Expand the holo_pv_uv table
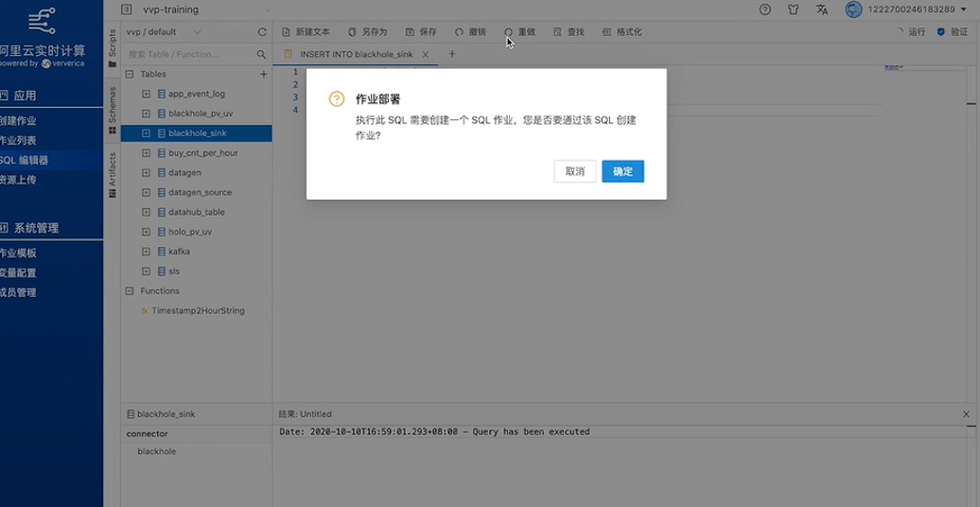Image resolution: width=980 pixels, height=507 pixels. pyautogui.click(x=147, y=232)
